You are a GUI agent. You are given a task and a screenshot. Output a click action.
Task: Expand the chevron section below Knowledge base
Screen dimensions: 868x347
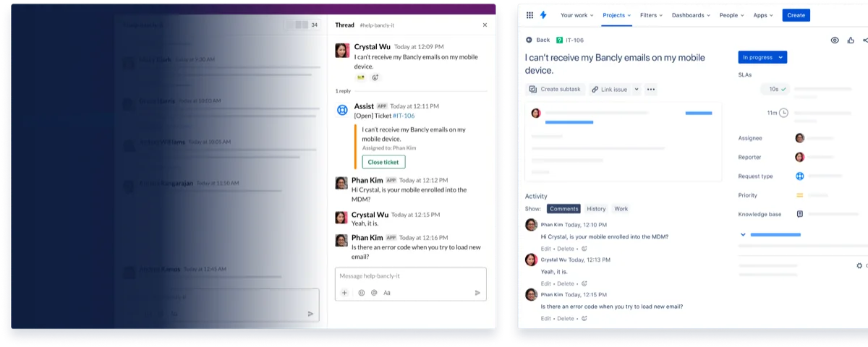pos(743,234)
